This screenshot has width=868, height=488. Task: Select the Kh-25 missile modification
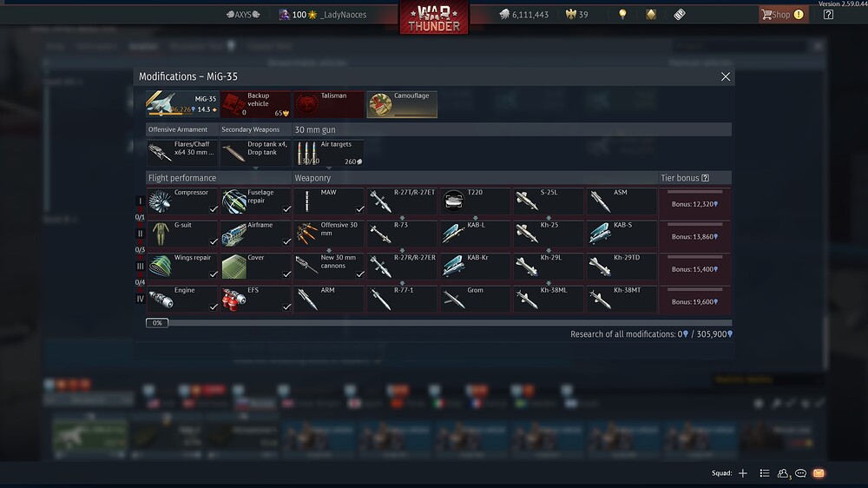549,234
